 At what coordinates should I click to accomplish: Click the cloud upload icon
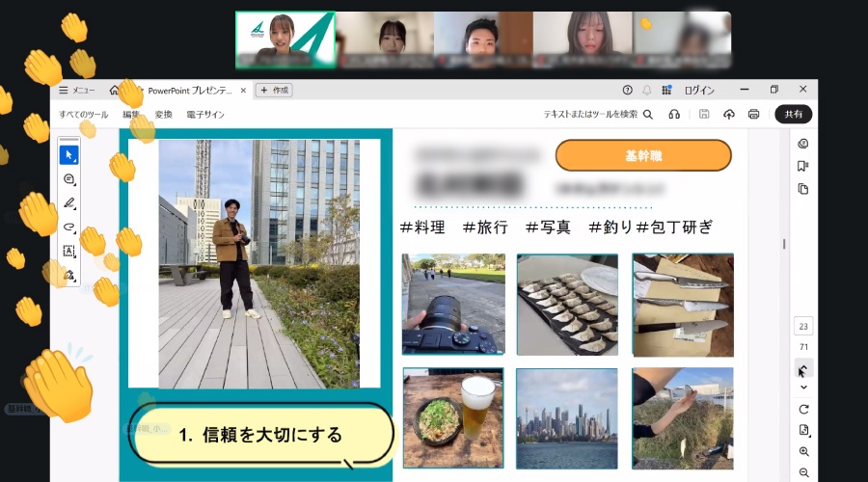point(729,114)
